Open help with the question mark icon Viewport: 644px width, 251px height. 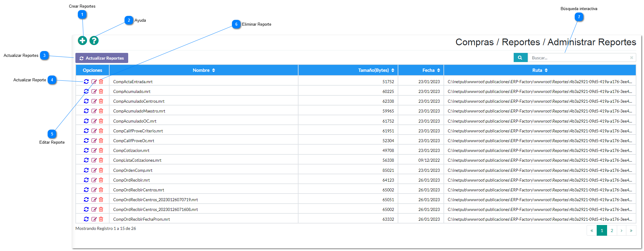coord(94,40)
